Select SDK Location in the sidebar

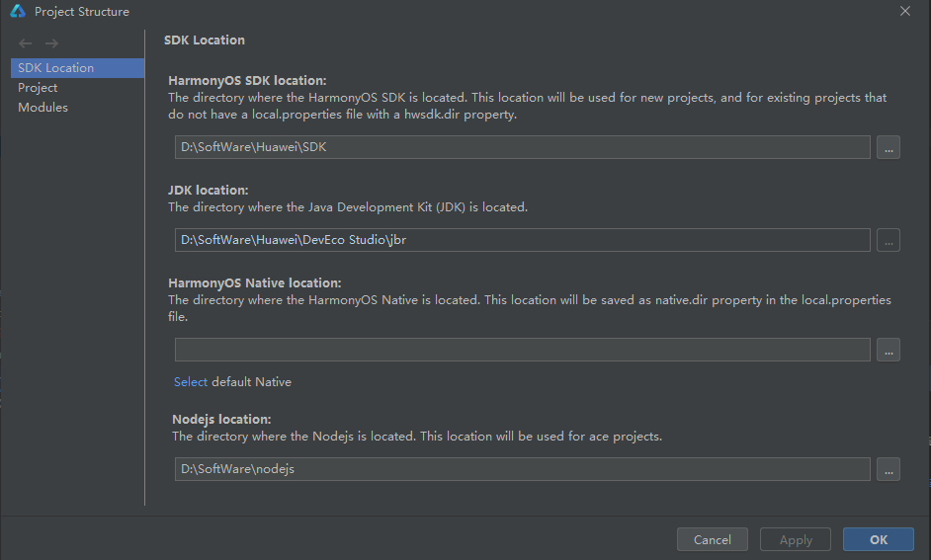tap(77, 67)
